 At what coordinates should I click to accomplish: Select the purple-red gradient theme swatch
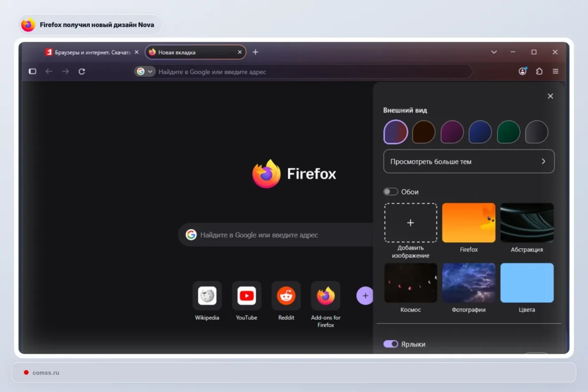coord(395,132)
